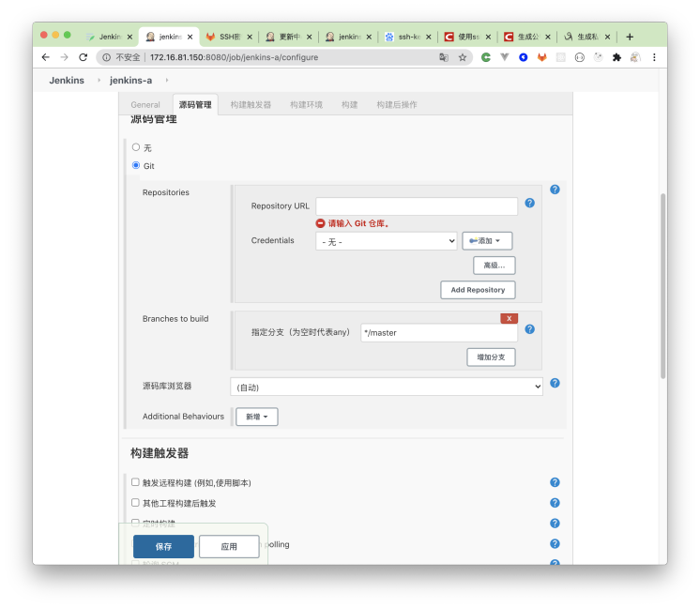Image resolution: width=700 pixels, height=608 pixels.
Task: Click the Add Repository button
Action: pyautogui.click(x=478, y=290)
